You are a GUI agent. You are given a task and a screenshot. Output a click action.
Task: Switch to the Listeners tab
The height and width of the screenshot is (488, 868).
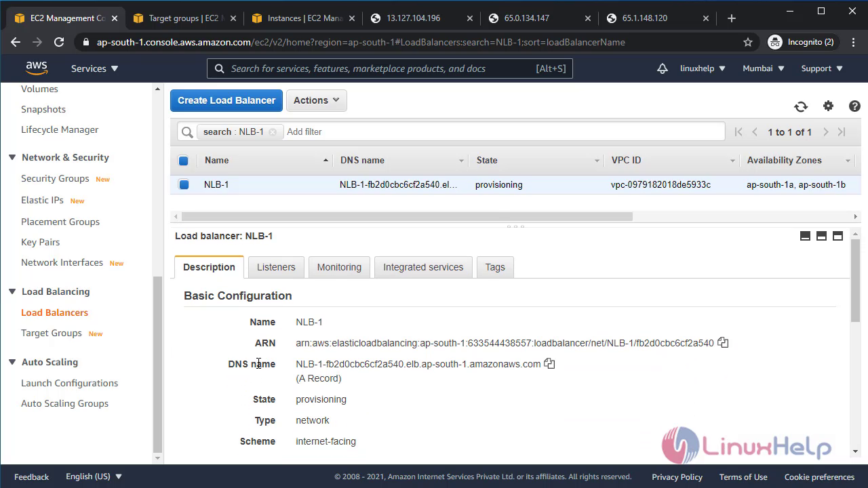click(x=276, y=267)
